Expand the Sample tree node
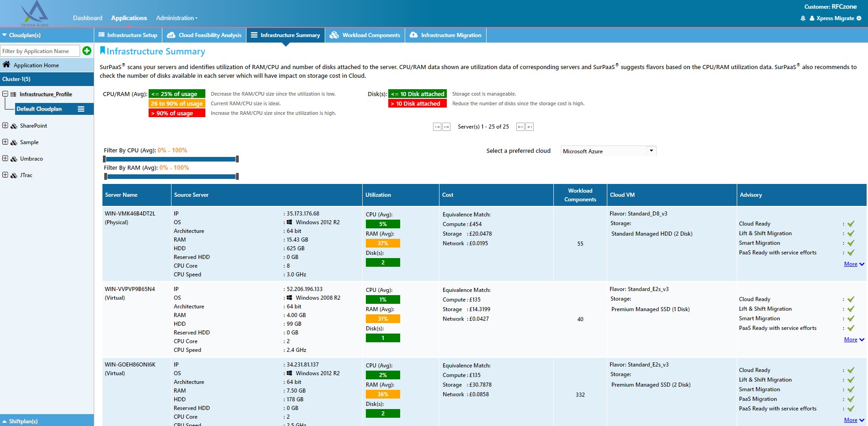This screenshot has height=426, width=868. point(5,142)
